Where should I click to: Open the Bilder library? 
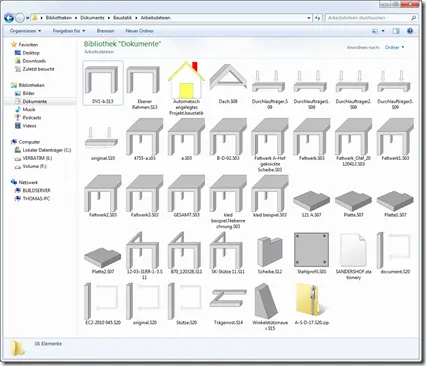tap(28, 93)
